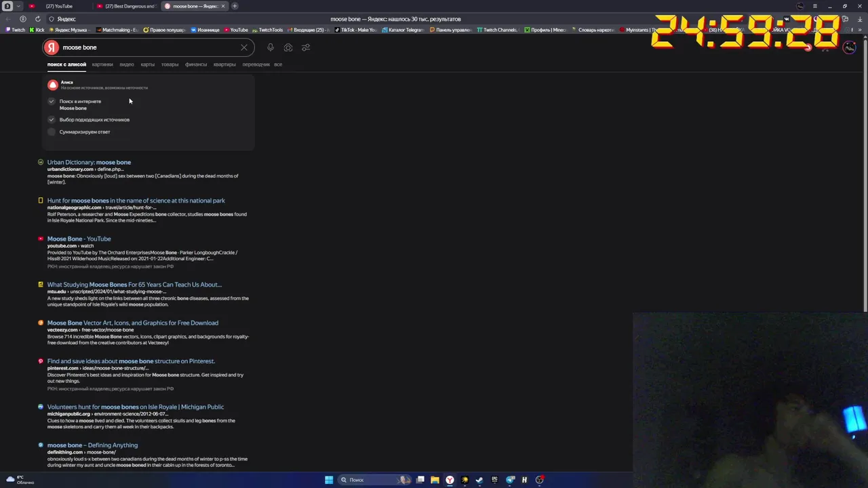This screenshot has width=868, height=488.
Task: Open Twitch Channels bookmark
Action: coord(497,30)
